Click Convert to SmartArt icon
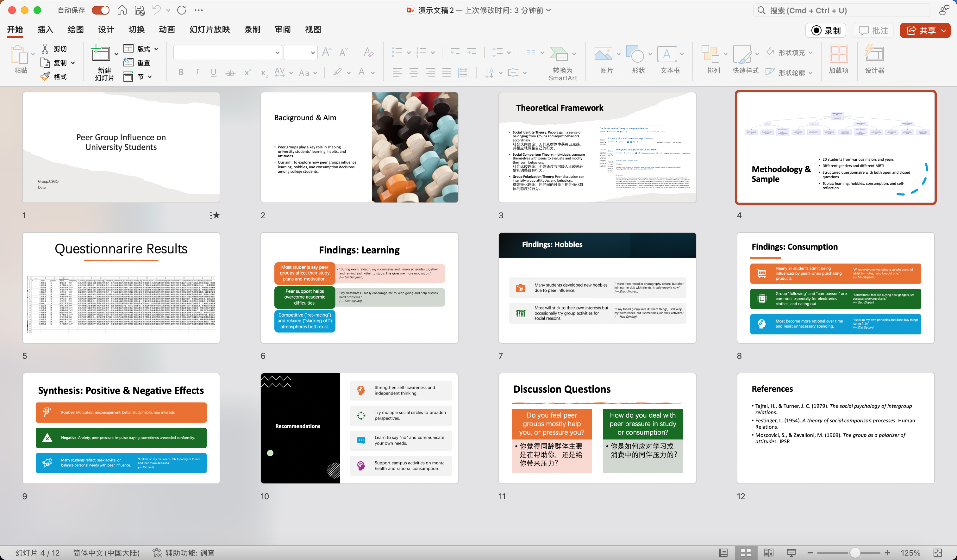 (558, 53)
